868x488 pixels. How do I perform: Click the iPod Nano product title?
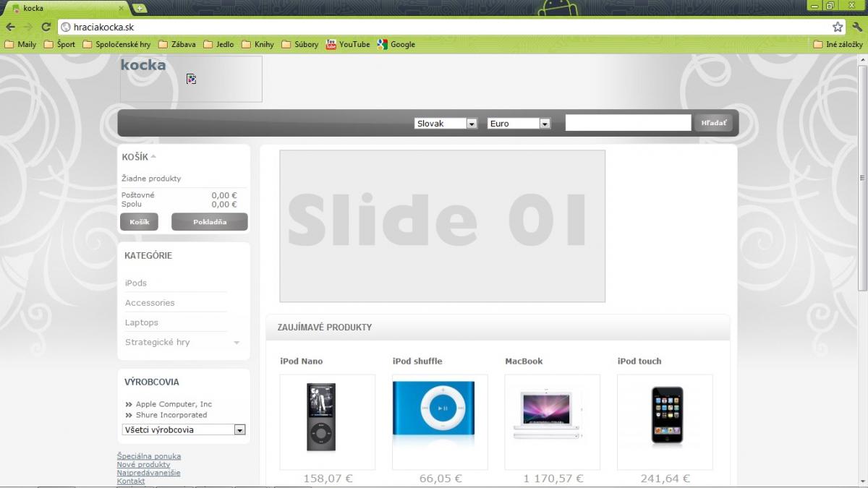[302, 361]
